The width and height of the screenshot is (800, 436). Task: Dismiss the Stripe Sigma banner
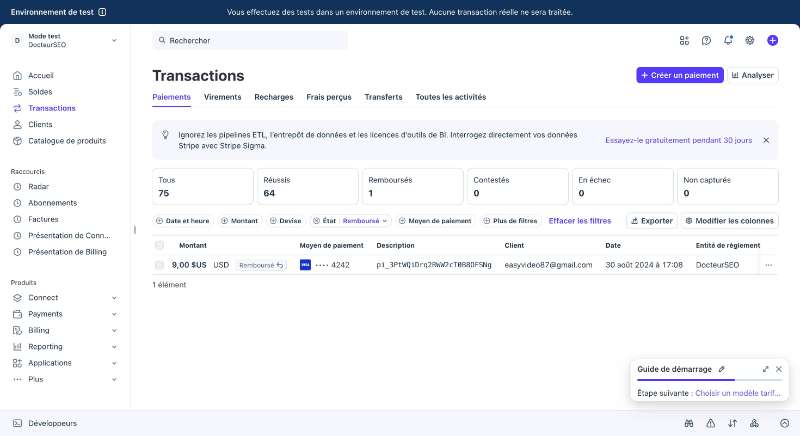[766, 140]
